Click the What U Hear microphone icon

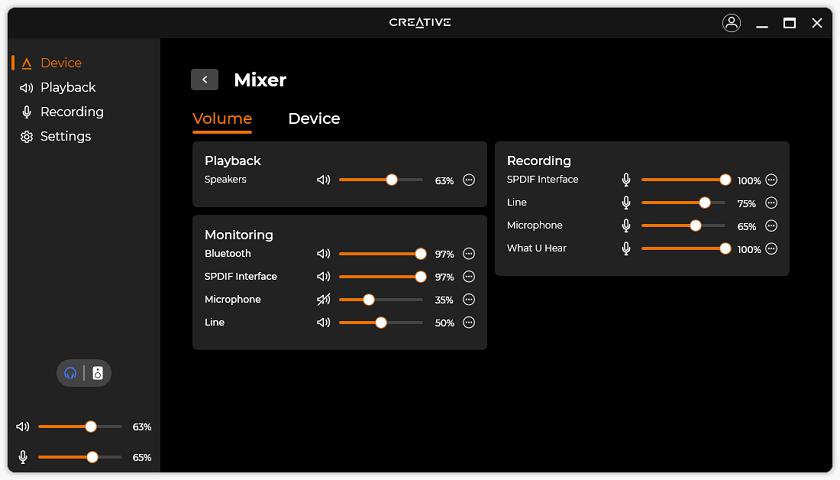pyautogui.click(x=626, y=249)
